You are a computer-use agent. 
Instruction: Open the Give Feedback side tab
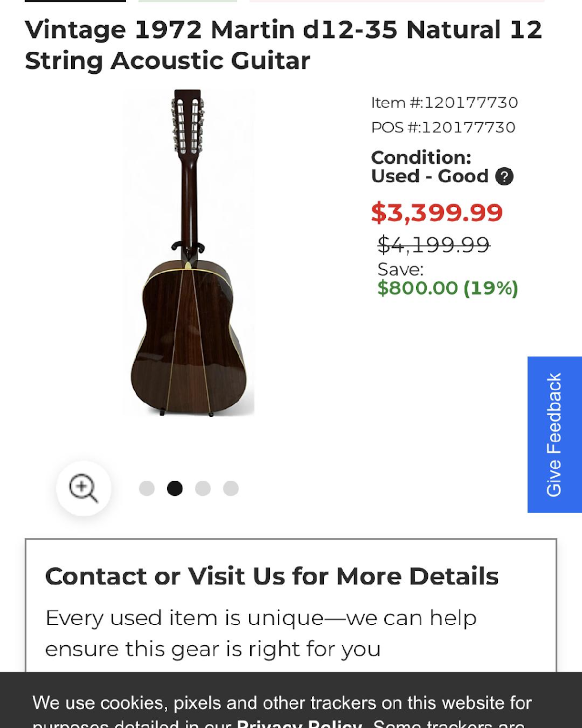(554, 434)
